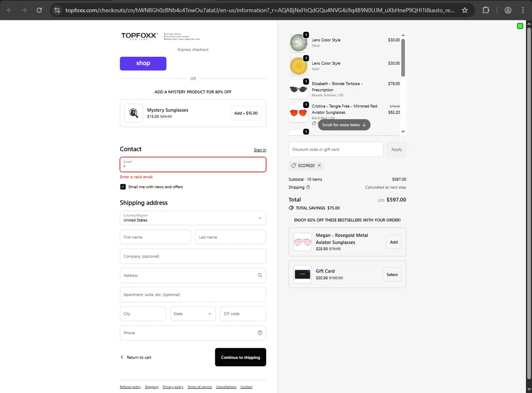This screenshot has height=393, width=532.
Task: Click the Gold lens color thumbnail
Action: [x=299, y=66]
